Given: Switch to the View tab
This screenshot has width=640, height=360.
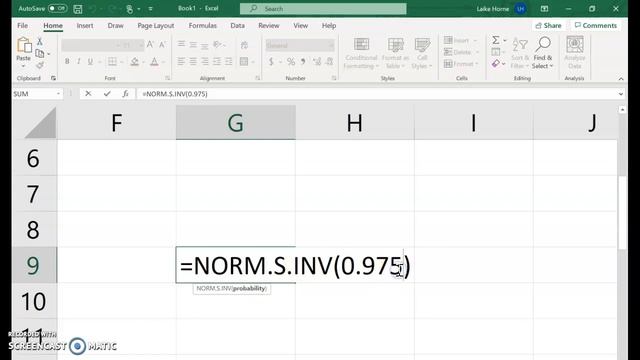Looking at the screenshot, I should tap(300, 26).
